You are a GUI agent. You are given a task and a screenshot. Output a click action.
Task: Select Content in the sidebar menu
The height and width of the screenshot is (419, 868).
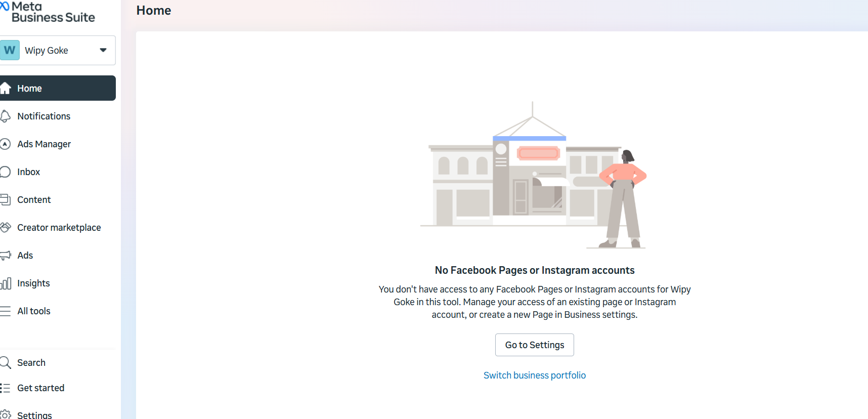(34, 200)
